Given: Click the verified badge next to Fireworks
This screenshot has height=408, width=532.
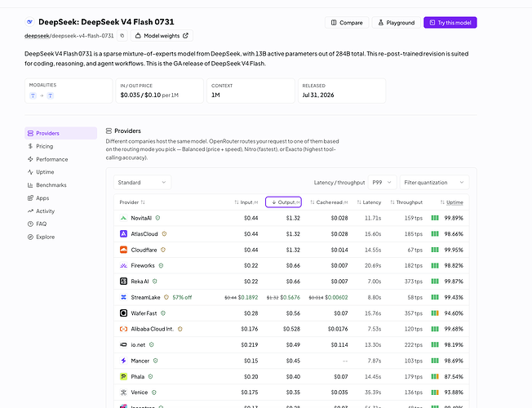Looking at the screenshot, I should (162, 266).
